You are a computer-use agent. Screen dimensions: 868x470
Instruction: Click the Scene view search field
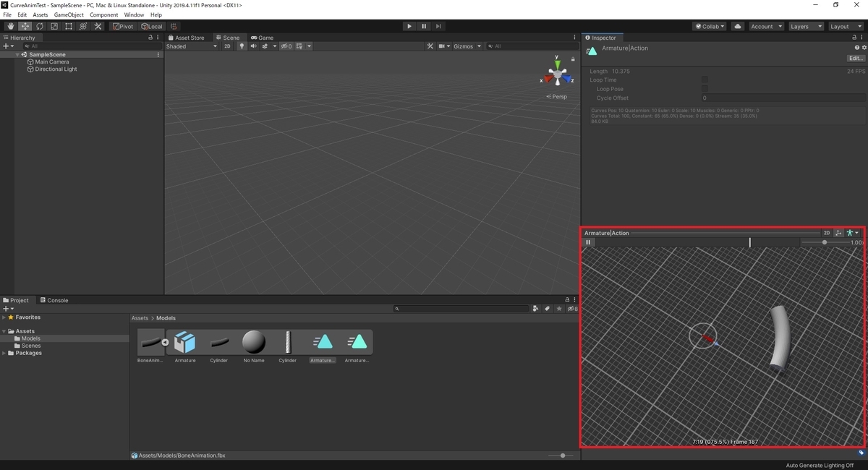[x=532, y=46]
